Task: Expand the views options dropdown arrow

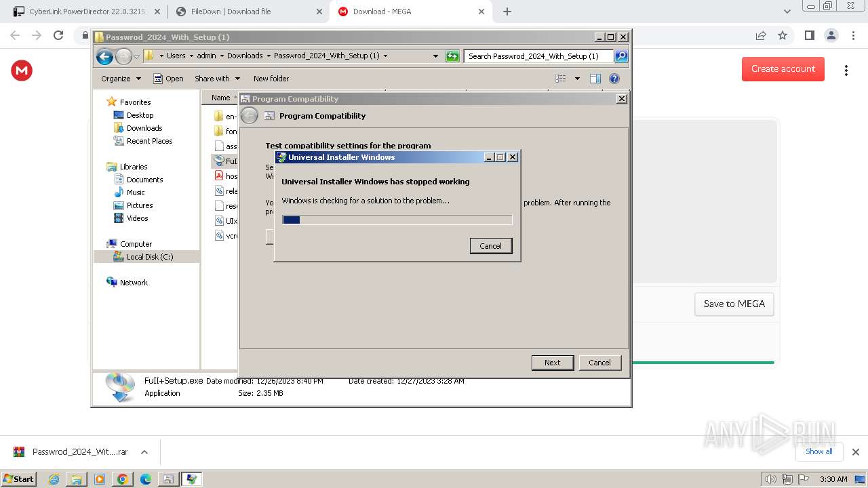Action: [x=577, y=79]
